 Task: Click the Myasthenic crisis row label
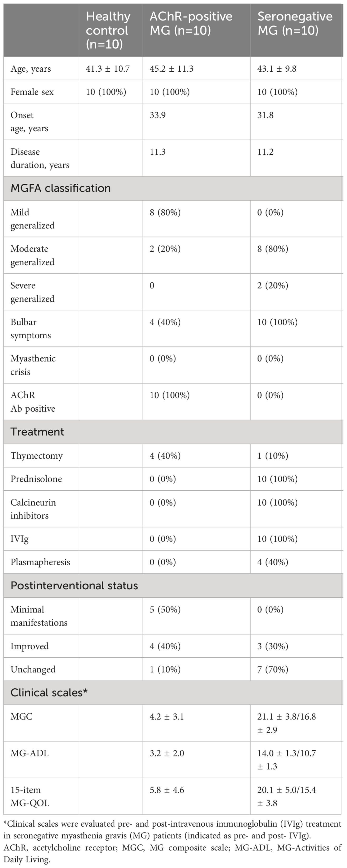point(33,365)
